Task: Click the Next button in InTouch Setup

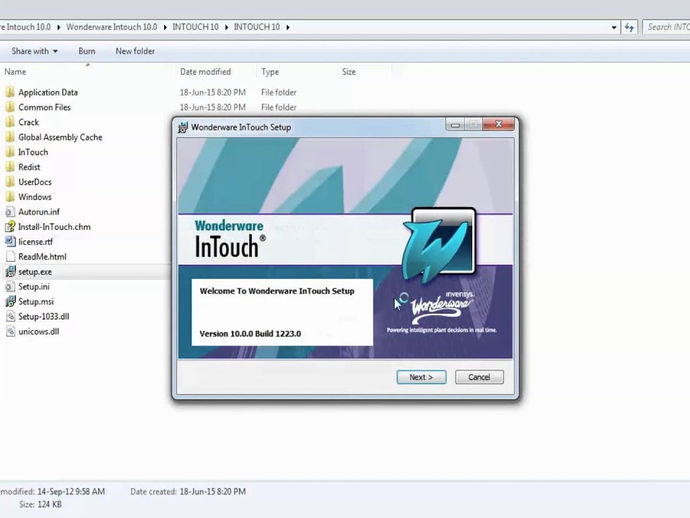Action: [421, 377]
